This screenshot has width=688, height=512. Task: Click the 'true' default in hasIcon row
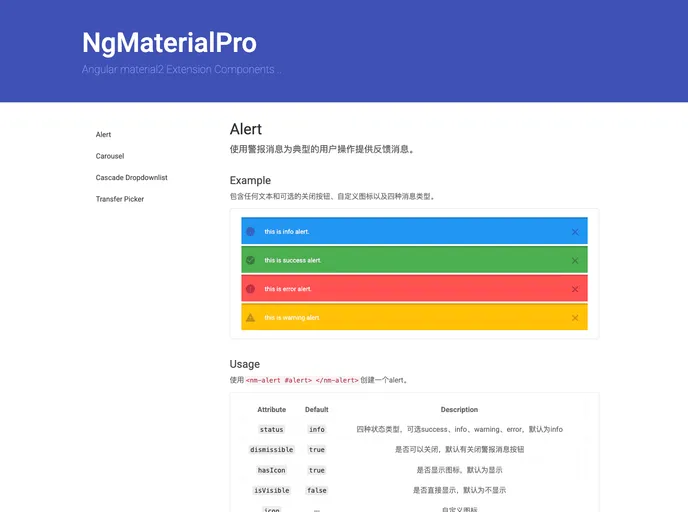coord(317,470)
